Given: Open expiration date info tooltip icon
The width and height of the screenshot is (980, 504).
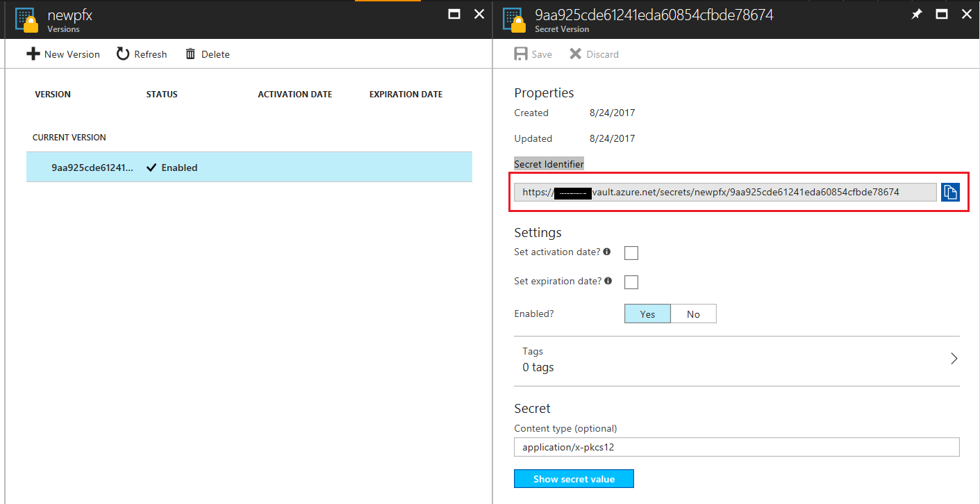Looking at the screenshot, I should tap(608, 281).
